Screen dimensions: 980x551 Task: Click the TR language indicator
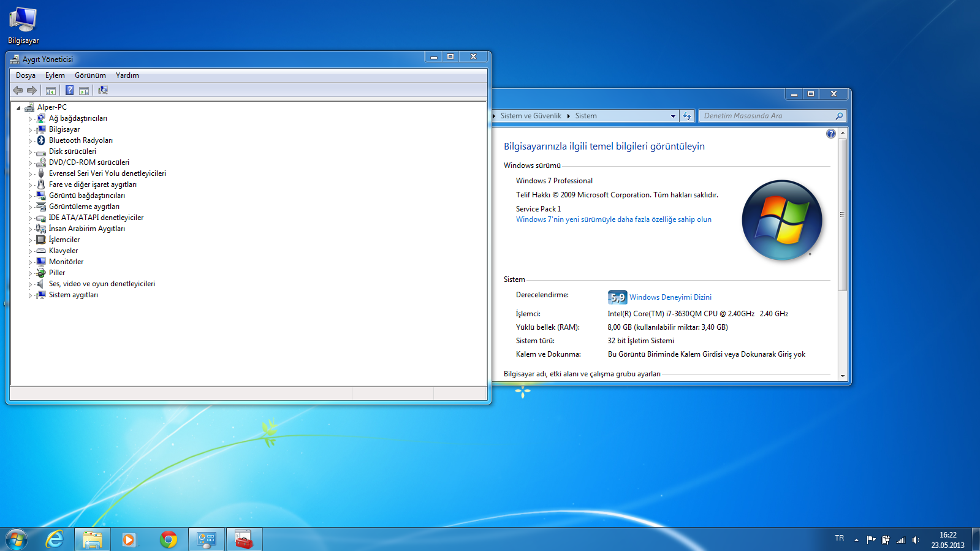click(839, 538)
